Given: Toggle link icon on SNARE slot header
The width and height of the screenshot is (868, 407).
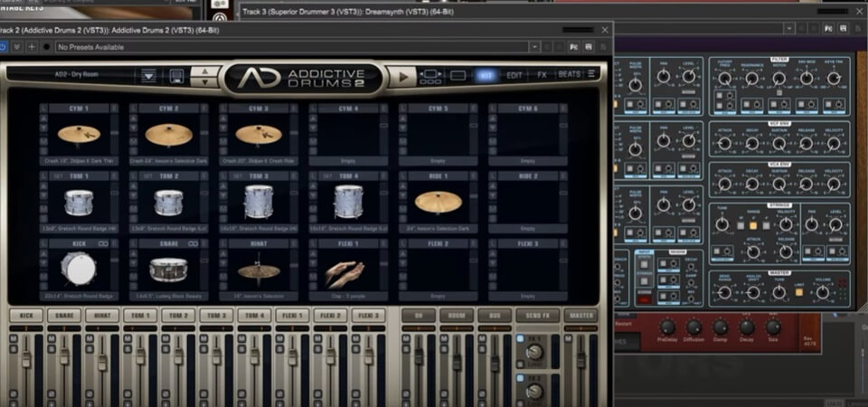Looking at the screenshot, I should pyautogui.click(x=193, y=243).
